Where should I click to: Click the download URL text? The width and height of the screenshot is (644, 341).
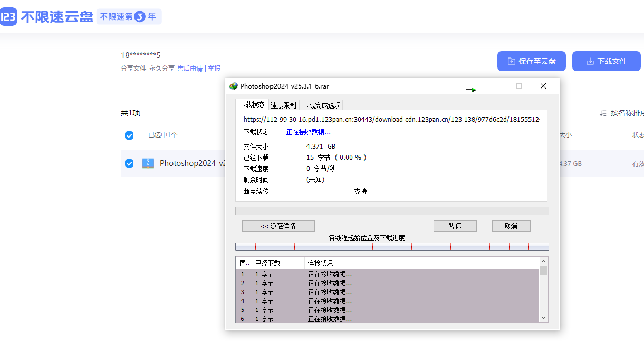click(x=392, y=120)
